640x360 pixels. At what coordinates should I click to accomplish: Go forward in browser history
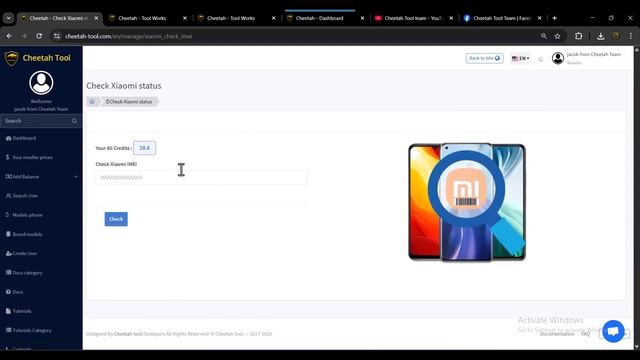coord(24,36)
